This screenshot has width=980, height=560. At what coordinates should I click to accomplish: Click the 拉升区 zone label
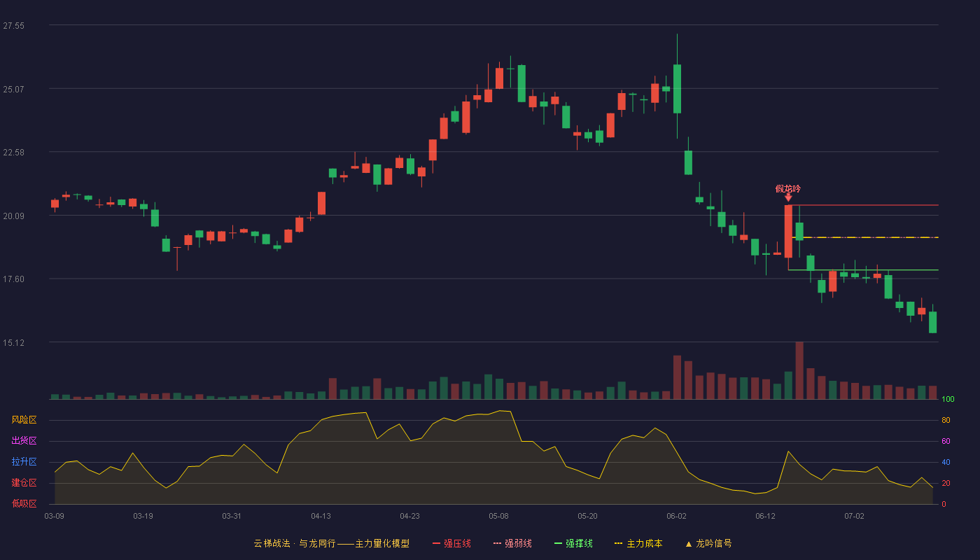(x=24, y=462)
